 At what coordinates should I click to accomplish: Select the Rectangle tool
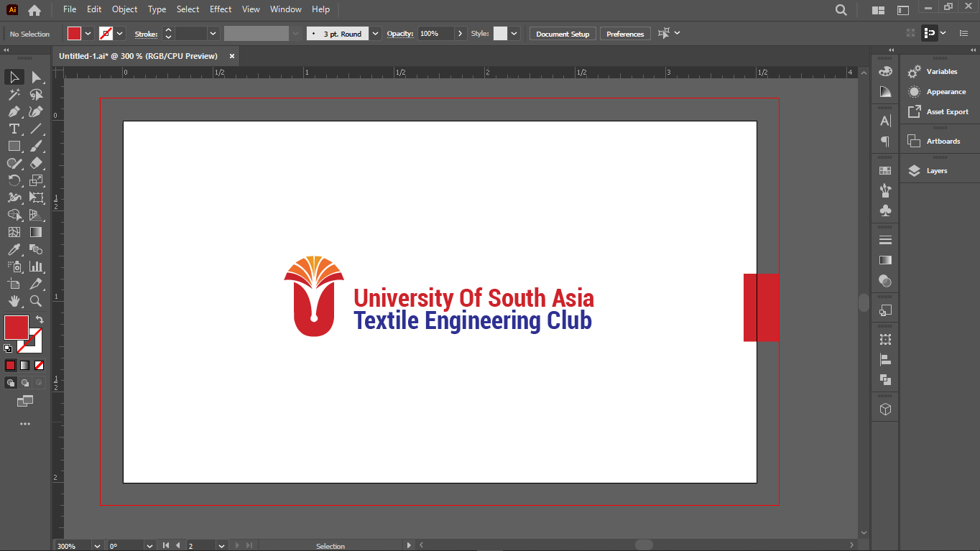click(x=14, y=146)
